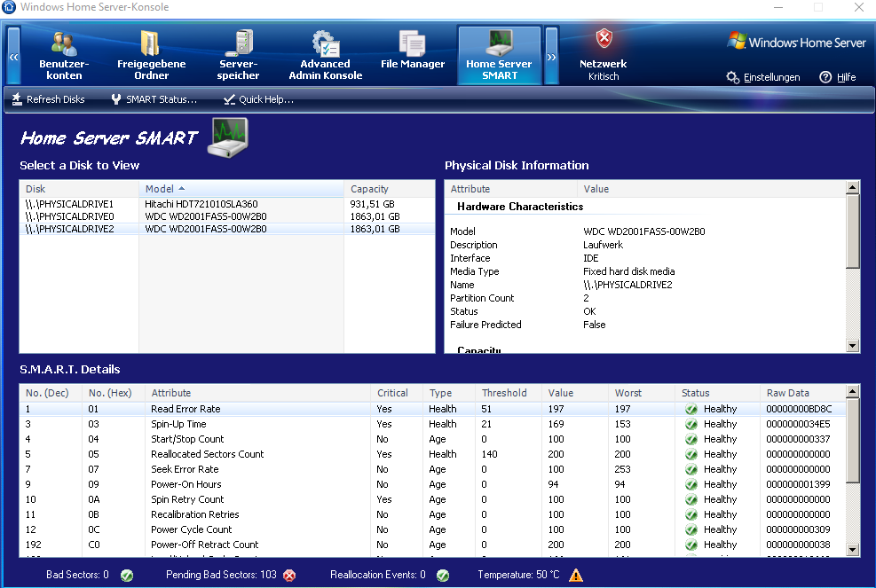Select the Power-On Hours row
This screenshot has width=876, height=588.
click(433, 484)
